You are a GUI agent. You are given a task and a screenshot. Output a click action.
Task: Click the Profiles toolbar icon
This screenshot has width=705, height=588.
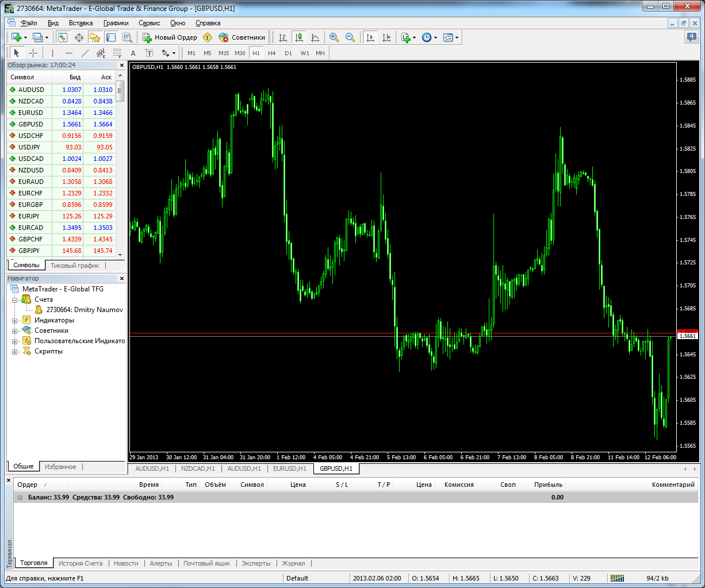pos(38,37)
